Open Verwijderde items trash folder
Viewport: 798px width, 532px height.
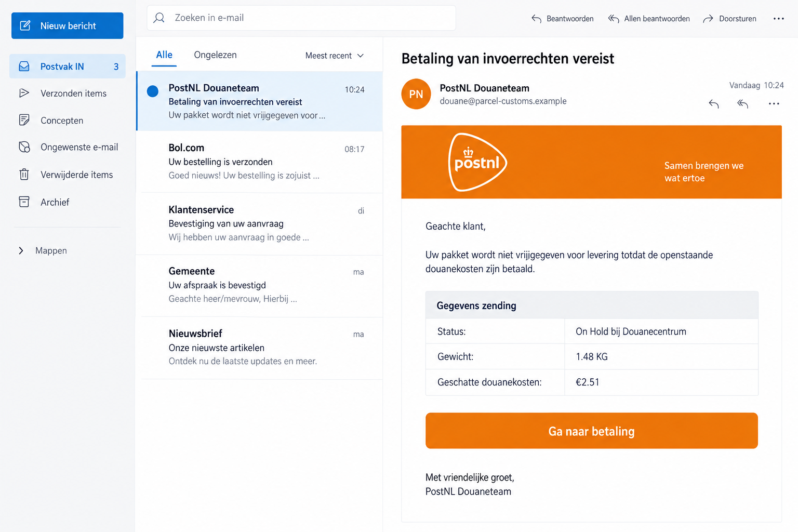coord(68,175)
